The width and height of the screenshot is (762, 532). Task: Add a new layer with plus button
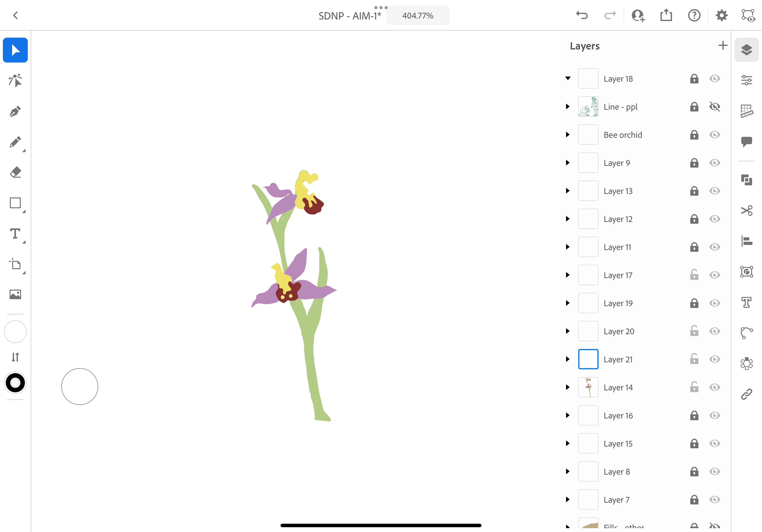(x=722, y=45)
